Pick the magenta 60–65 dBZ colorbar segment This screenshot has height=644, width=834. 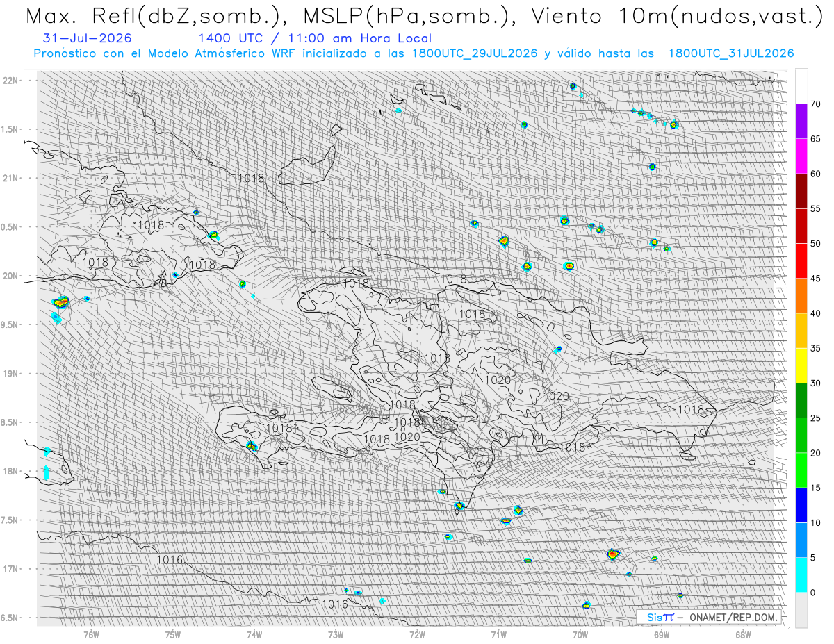coord(801,156)
